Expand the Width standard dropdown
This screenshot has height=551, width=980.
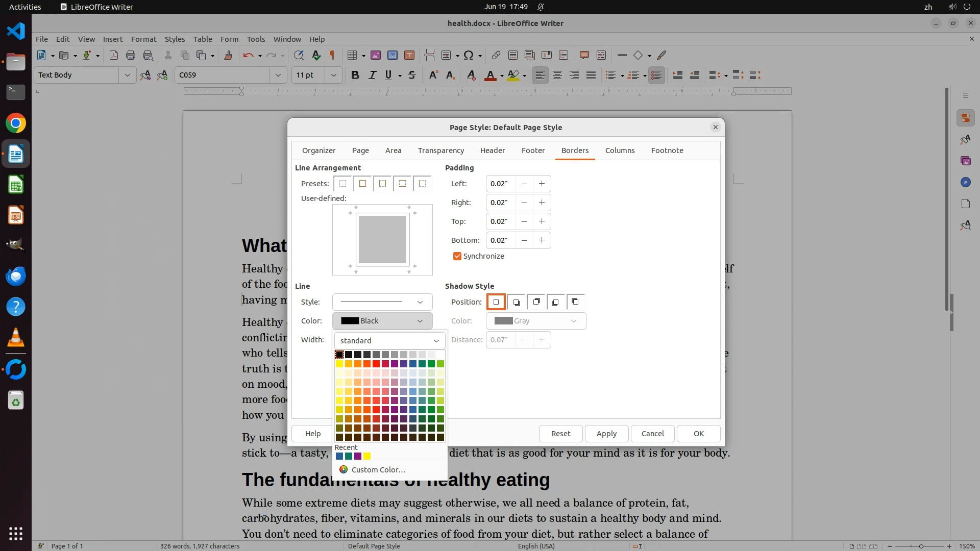click(389, 340)
